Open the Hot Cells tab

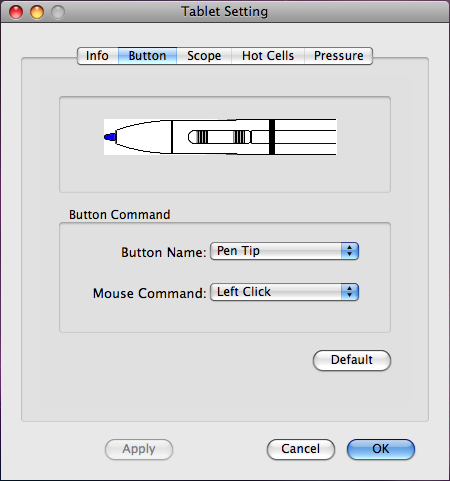268,56
